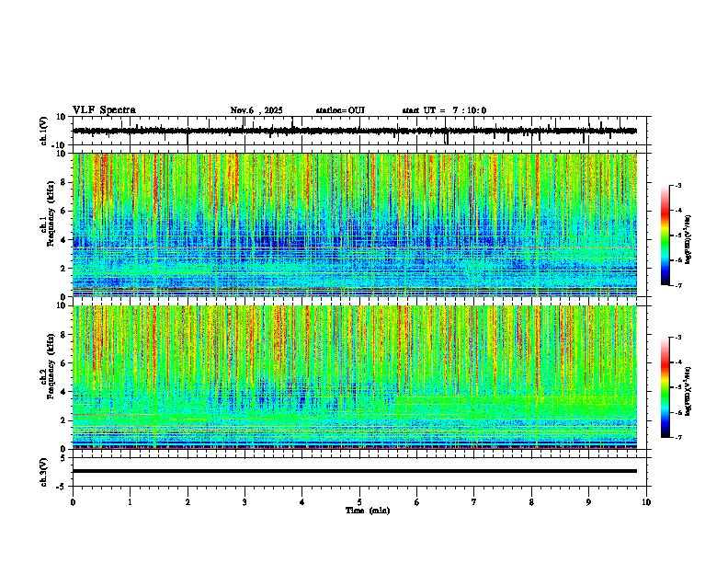
Task: Click the ch.1 color scale "log(PSD)" label
Action: pyautogui.click(x=688, y=240)
